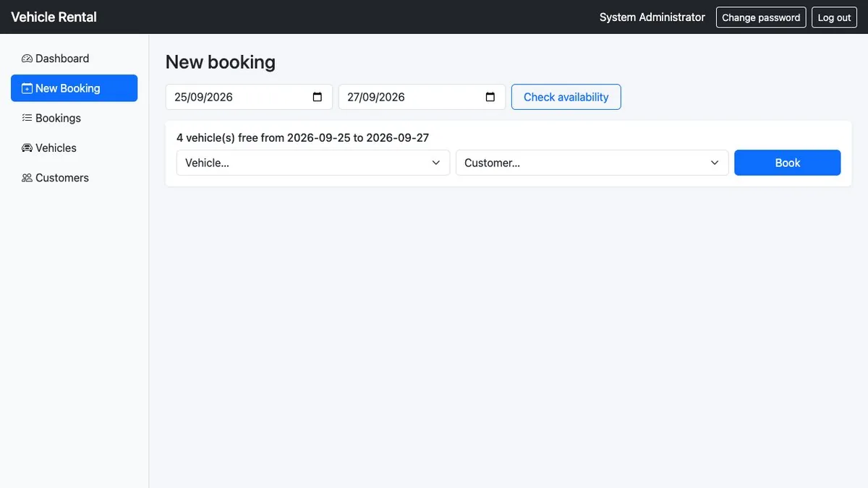
Task: Click the Vehicle Rental brand link
Action: click(x=54, y=17)
